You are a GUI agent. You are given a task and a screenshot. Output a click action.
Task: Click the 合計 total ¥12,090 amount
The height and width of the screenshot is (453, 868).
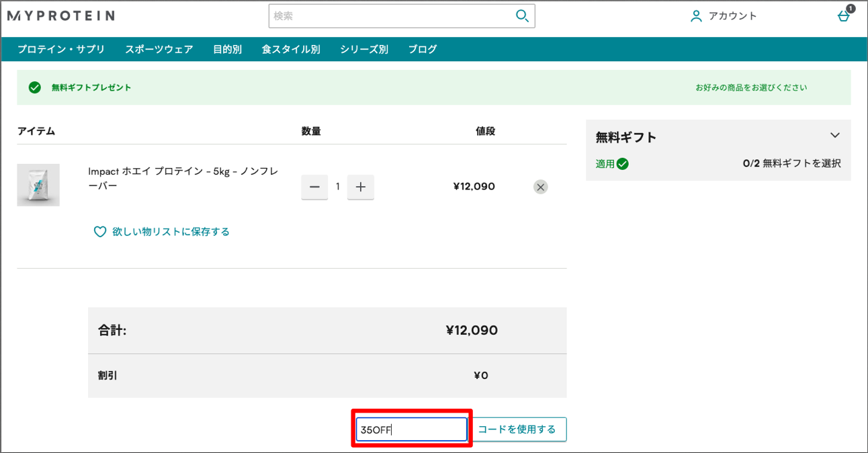pyautogui.click(x=472, y=331)
